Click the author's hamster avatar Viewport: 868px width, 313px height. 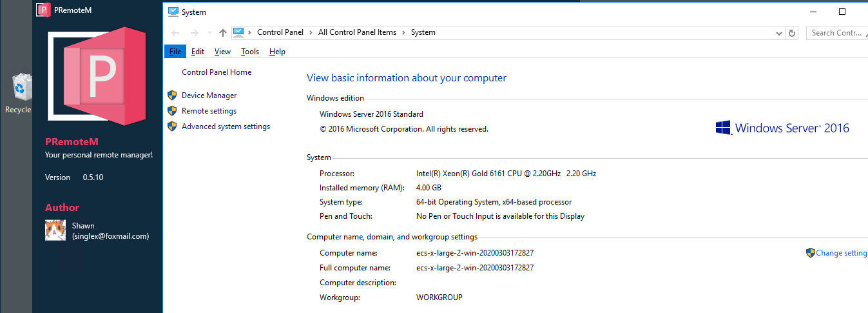(55, 230)
